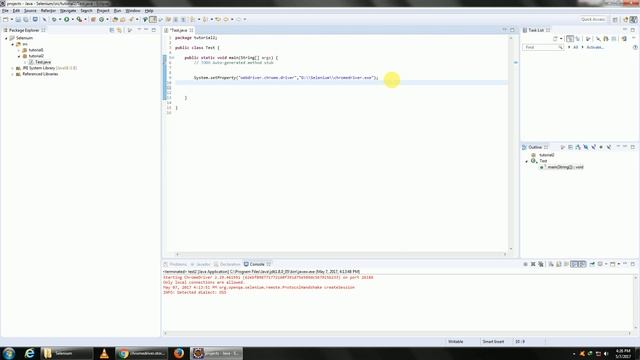Click Remove All Terminated Launches in Console
Screen dimensions: 640x360
(x=541, y=264)
